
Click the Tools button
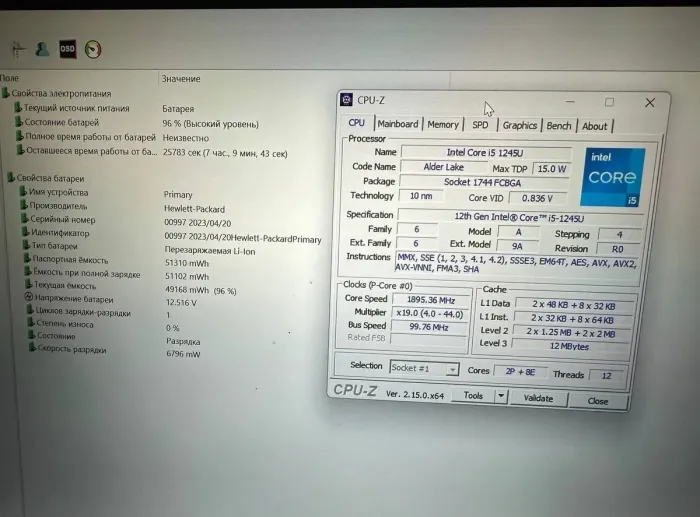473,396
